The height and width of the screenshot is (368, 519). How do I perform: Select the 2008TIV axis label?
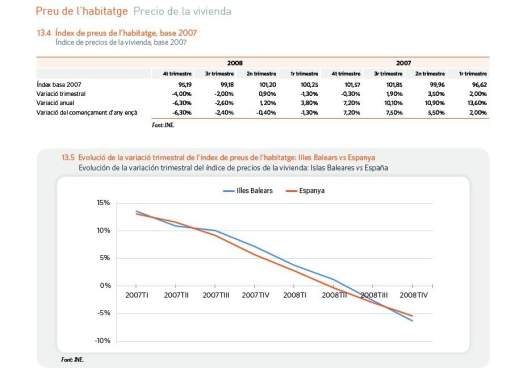coord(413,295)
